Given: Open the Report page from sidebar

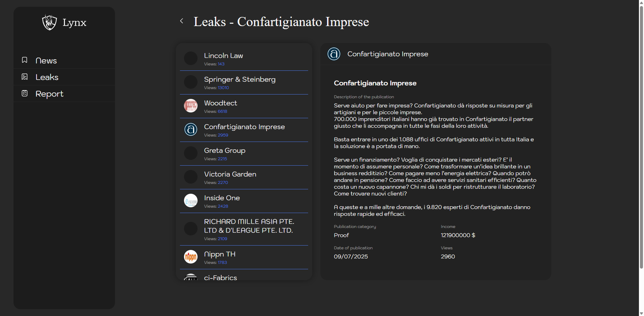Looking at the screenshot, I should coord(49,94).
